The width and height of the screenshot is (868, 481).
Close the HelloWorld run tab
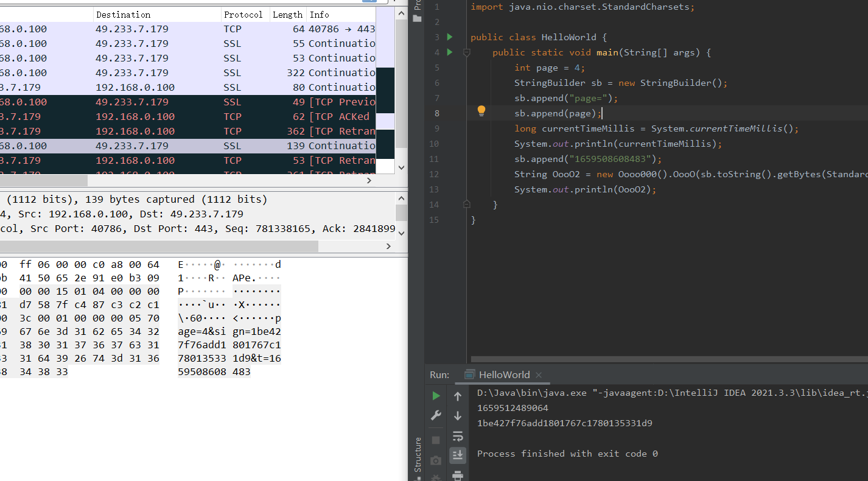pyautogui.click(x=539, y=375)
